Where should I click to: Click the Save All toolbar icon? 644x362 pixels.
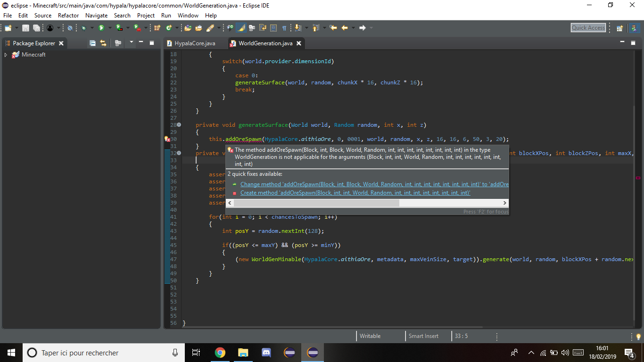[36, 28]
